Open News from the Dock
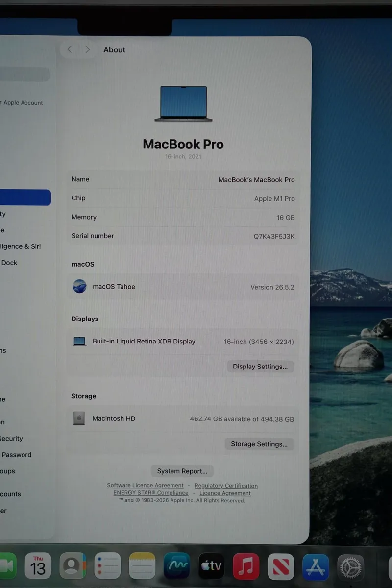 click(281, 566)
